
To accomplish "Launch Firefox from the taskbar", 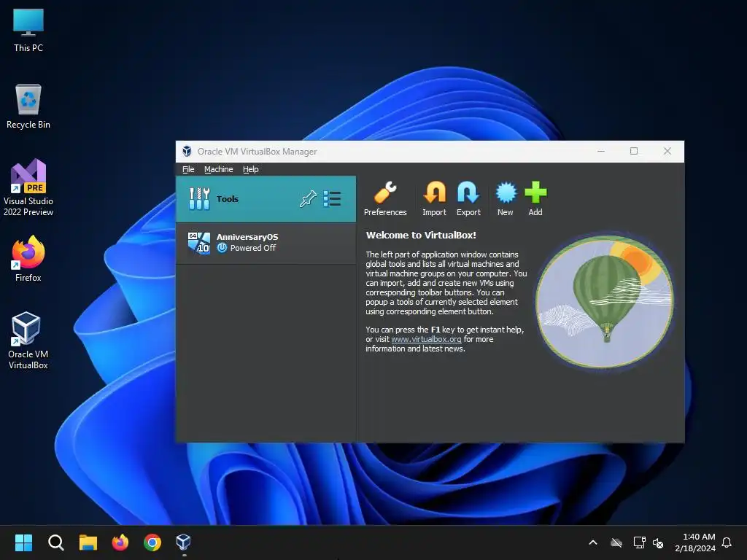I will (120, 542).
